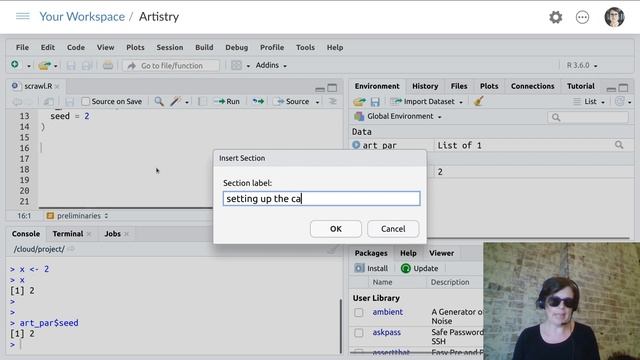Viewport: 640px width, 360px height.
Task: Click the Environment search box
Action: 588,117
